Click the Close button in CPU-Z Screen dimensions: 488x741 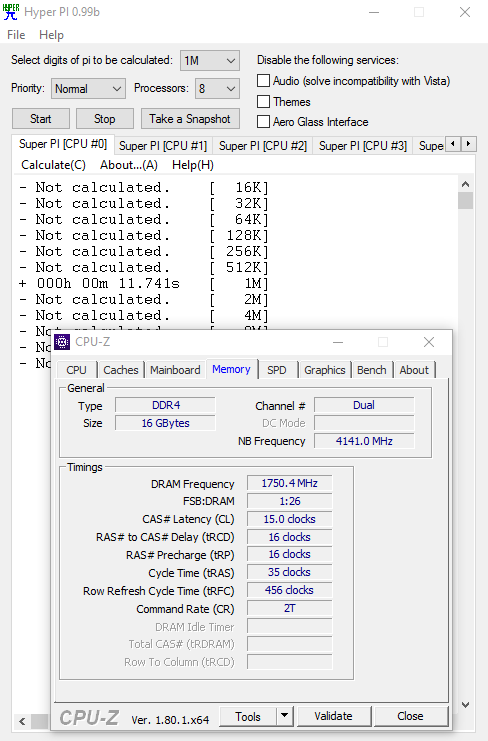(x=410, y=716)
